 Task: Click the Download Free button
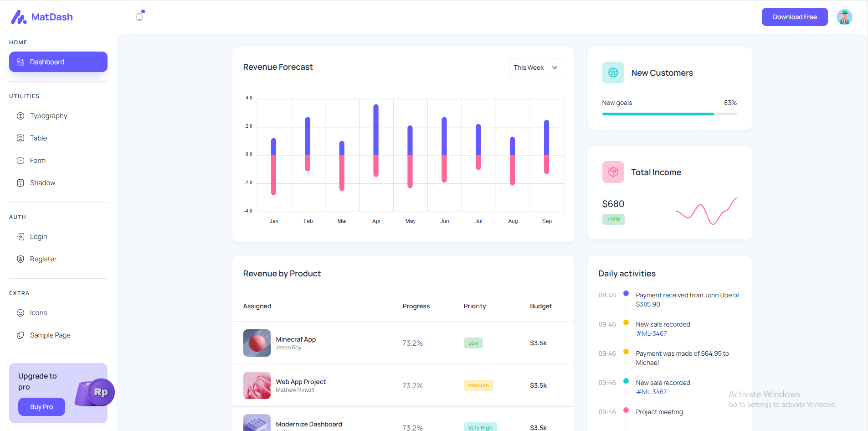point(794,17)
